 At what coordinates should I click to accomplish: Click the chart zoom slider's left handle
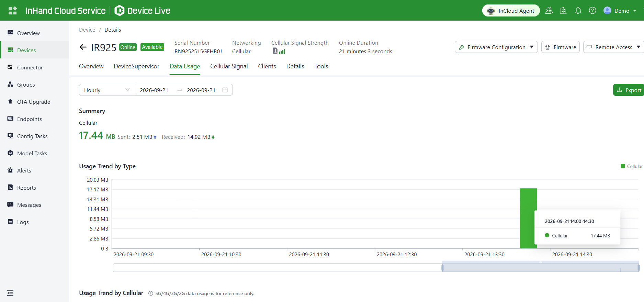pos(442,268)
